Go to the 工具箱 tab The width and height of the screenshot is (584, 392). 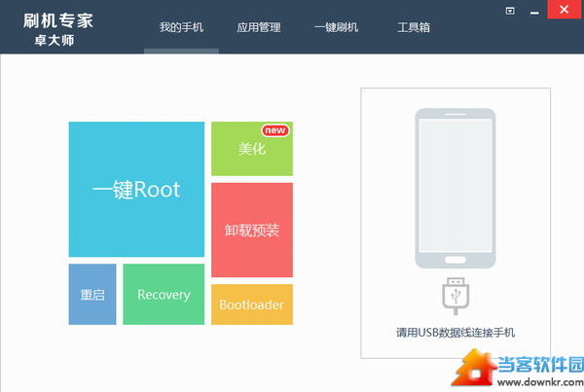point(414,27)
